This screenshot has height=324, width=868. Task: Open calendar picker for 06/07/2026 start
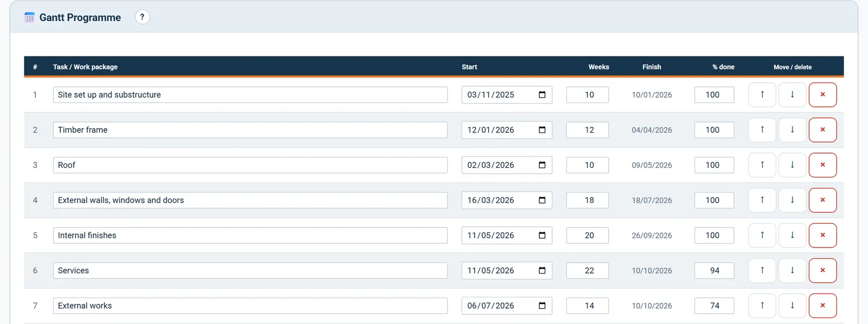(542, 306)
